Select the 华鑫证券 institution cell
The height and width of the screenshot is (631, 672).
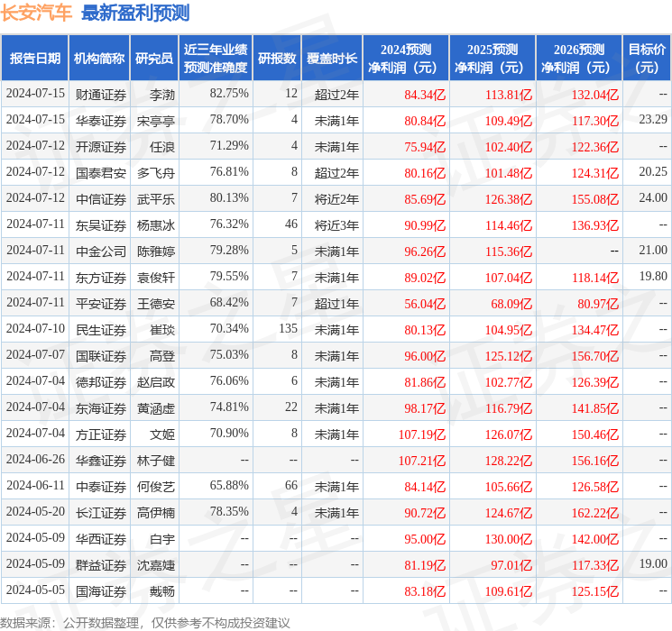[101, 461]
